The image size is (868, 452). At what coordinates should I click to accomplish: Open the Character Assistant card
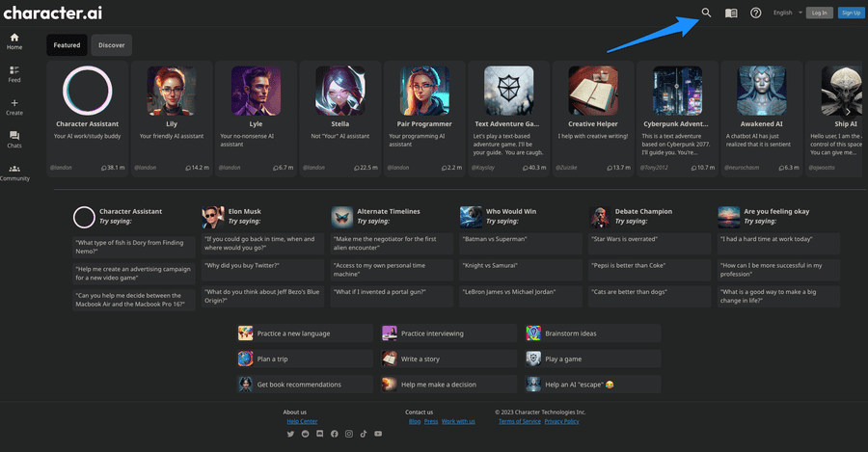tap(88, 119)
